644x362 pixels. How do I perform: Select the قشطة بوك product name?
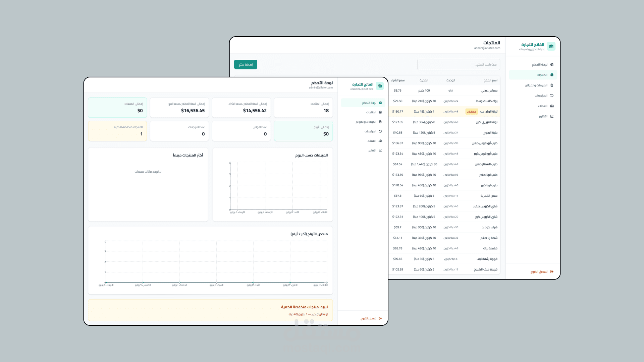tap(490, 248)
